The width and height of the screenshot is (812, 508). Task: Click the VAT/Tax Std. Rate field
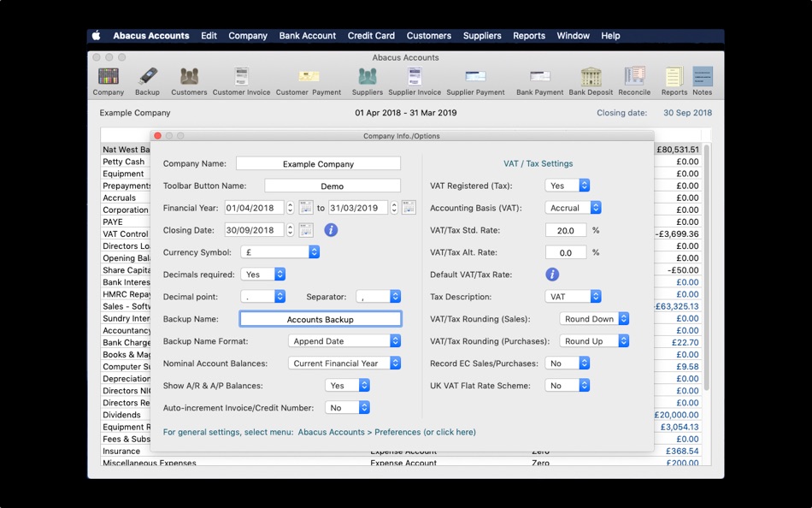[566, 230]
